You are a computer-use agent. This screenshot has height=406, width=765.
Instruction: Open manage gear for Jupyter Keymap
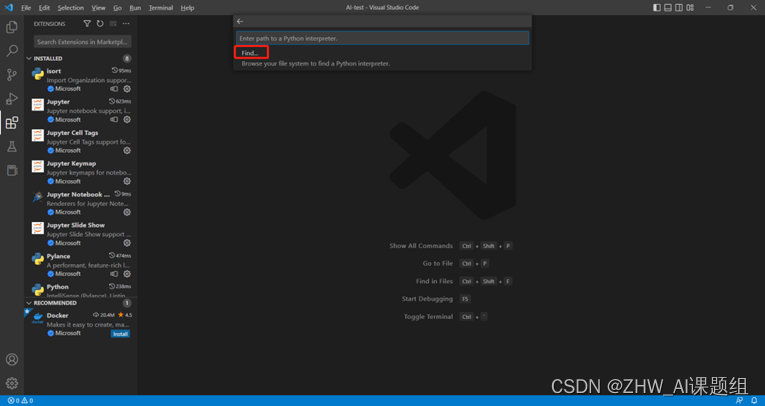click(x=127, y=181)
